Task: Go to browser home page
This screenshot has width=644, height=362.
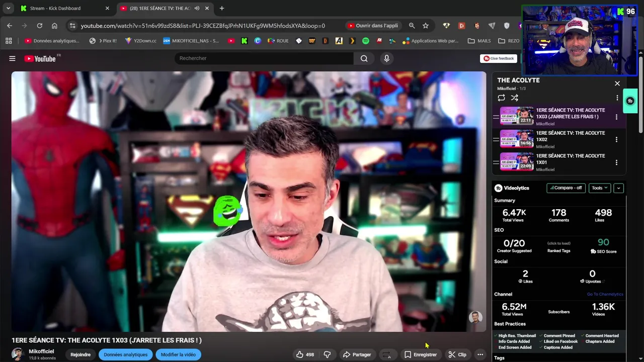Action: 54,26
